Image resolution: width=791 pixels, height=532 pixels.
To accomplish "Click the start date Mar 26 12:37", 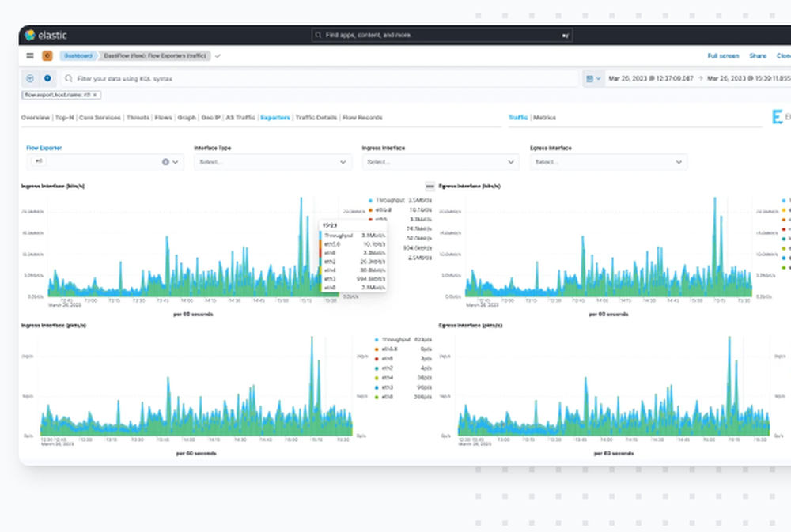I will click(x=651, y=79).
